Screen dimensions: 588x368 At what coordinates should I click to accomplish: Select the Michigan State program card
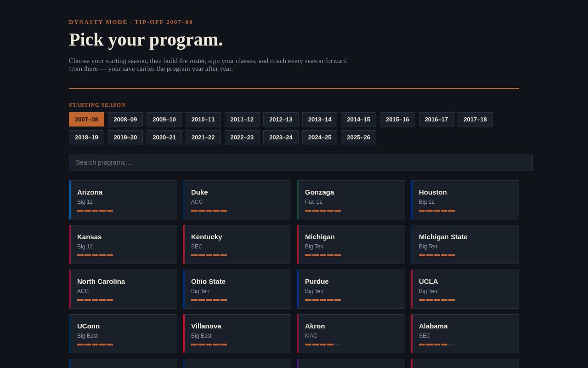(465, 244)
